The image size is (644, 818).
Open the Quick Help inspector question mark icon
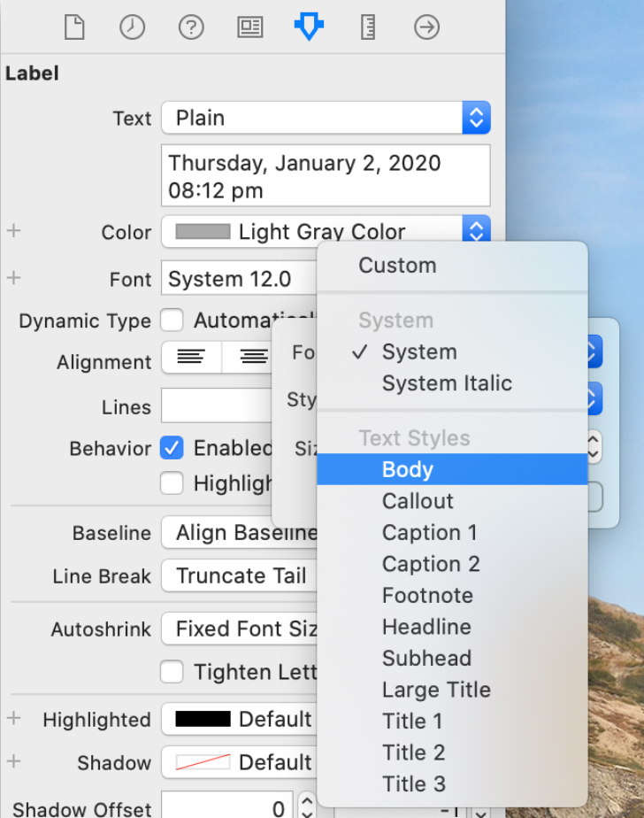click(x=191, y=27)
